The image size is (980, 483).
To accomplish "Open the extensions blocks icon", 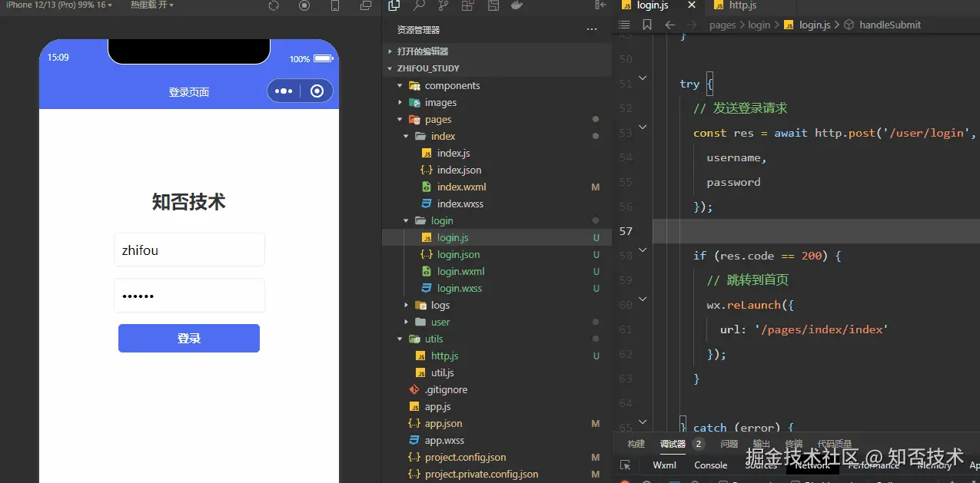I will [467, 5].
